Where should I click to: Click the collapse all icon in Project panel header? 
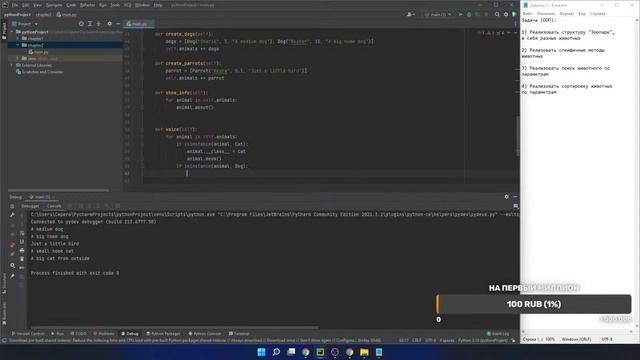pos(99,24)
